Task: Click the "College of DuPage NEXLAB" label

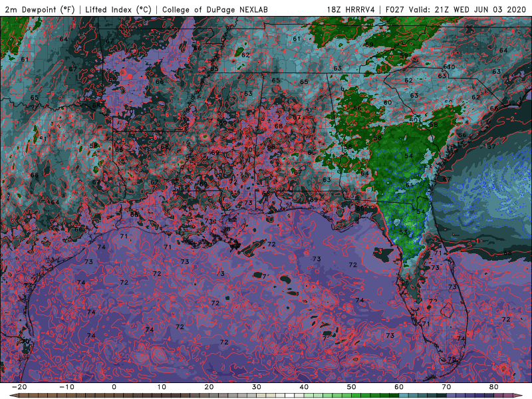Action: 215,9
